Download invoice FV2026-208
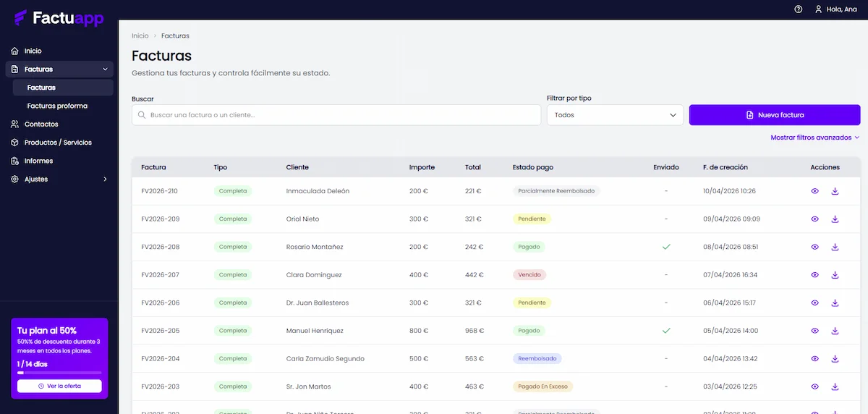This screenshot has width=868, height=414. [x=835, y=247]
